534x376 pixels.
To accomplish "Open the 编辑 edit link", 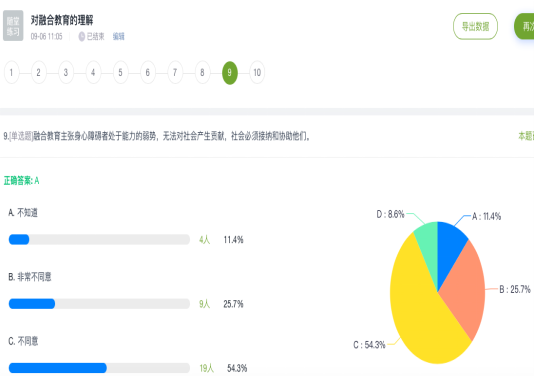I will [119, 36].
